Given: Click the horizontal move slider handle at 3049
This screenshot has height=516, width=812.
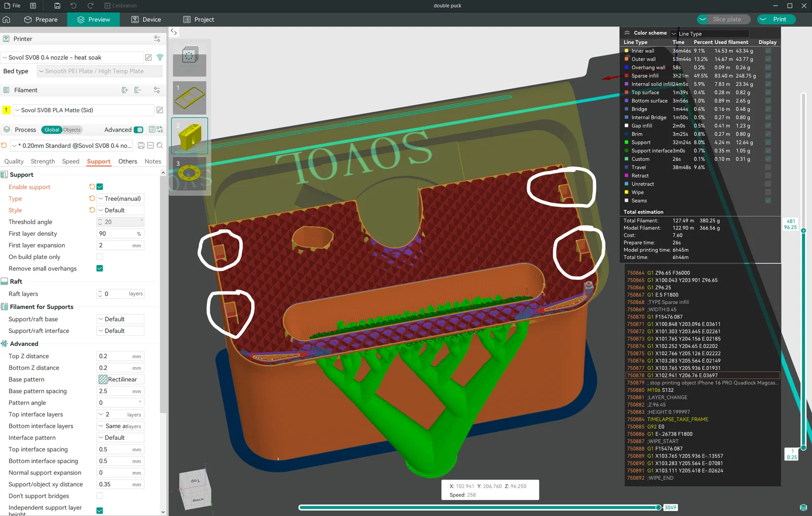Looking at the screenshot, I should (x=659, y=507).
